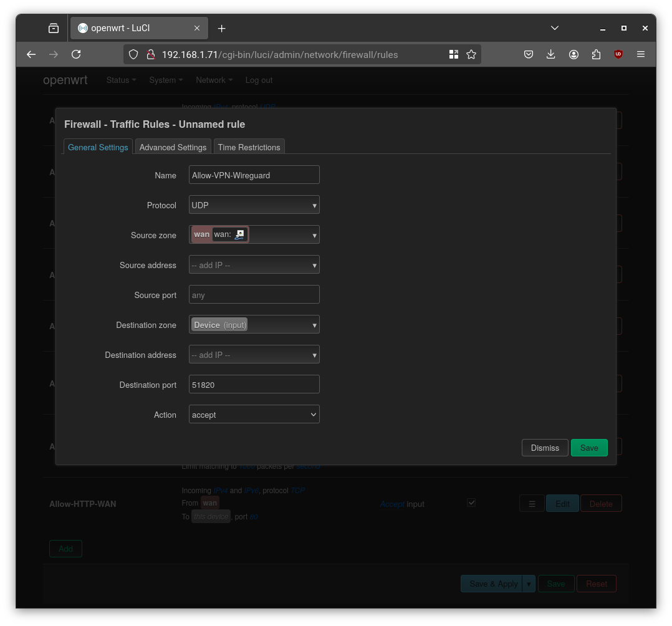Save the Allow-VPN-Wireguard rule
Screen dimensions: 672x626
point(589,448)
